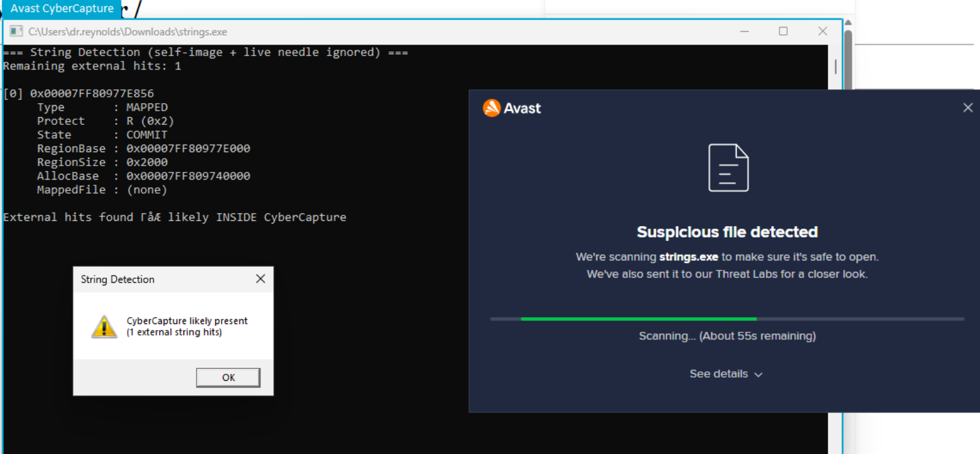Click the 'Type : MAPPED' line
Screen dimensions: 980x454
point(103,107)
